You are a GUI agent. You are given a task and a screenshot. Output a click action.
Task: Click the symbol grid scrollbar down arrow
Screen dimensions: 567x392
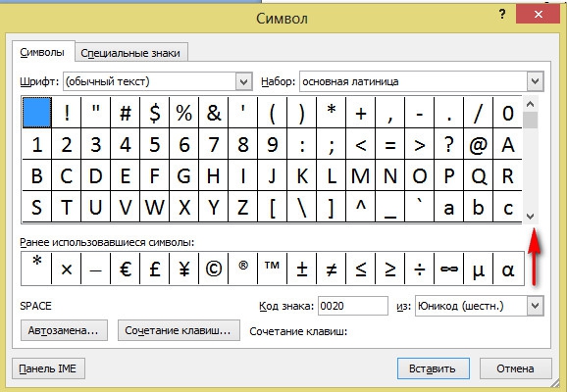click(530, 217)
